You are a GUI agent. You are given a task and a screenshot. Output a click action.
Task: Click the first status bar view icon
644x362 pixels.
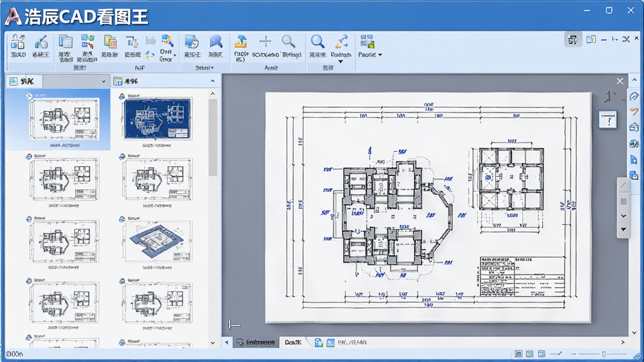[x=518, y=354]
